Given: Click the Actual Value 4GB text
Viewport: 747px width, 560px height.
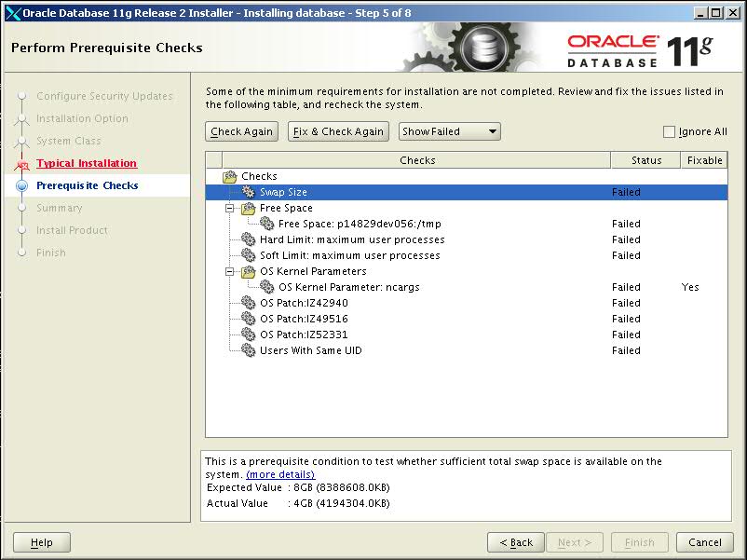Looking at the screenshot, I should [x=298, y=503].
